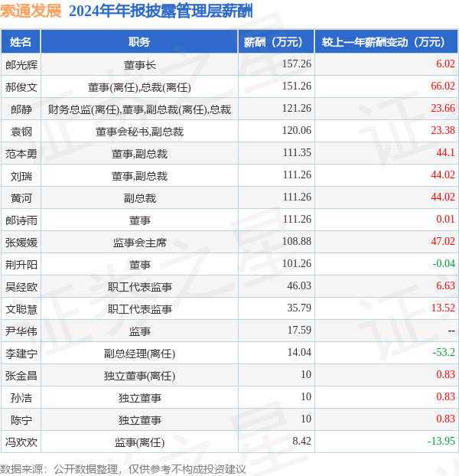459x476 pixels.
Task: Click the change value 23.66
Action: pyautogui.click(x=443, y=108)
